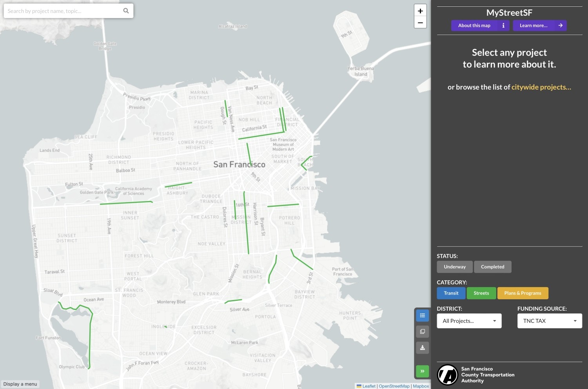Select the green project line near 16th St east
The height and width of the screenshot is (389, 588).
tap(283, 205)
